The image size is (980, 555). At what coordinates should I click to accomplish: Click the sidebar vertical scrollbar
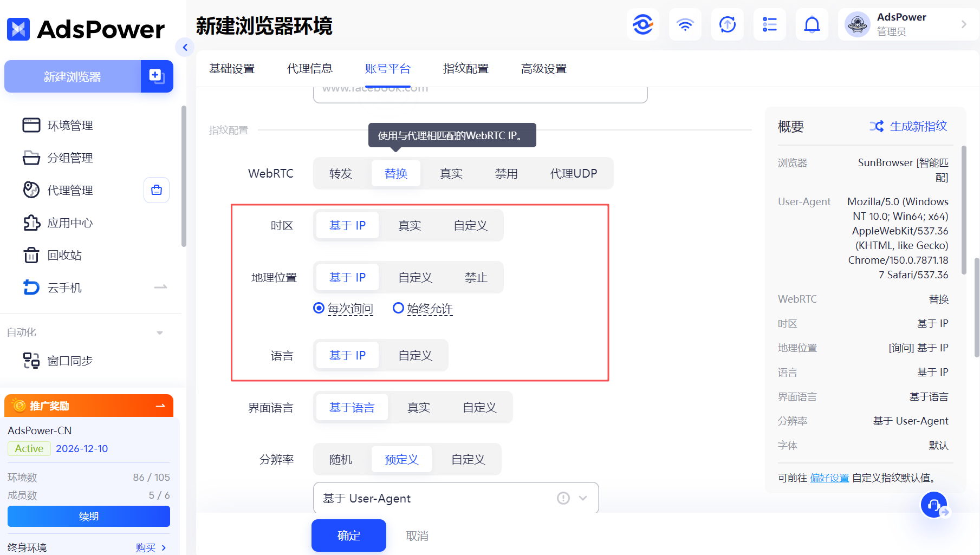[184, 176]
